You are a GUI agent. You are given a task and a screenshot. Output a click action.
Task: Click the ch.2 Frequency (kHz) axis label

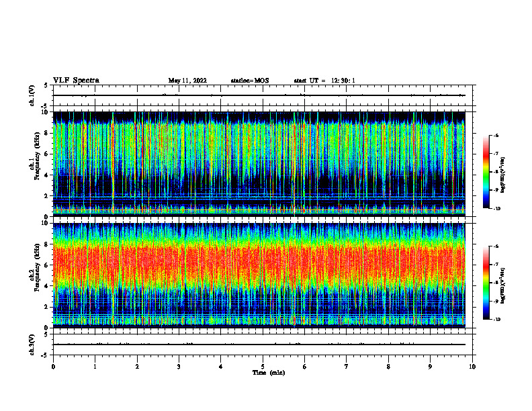click(x=34, y=267)
